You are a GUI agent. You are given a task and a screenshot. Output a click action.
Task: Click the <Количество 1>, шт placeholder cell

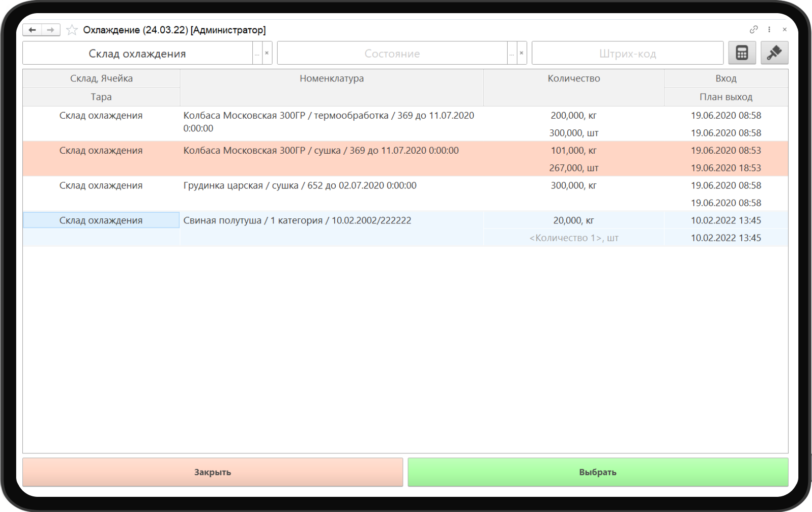tap(574, 238)
